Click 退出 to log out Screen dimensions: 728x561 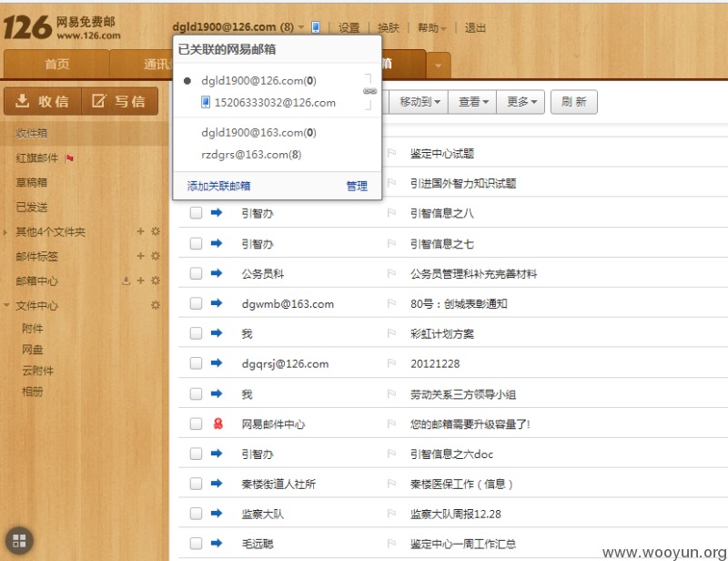click(475, 28)
